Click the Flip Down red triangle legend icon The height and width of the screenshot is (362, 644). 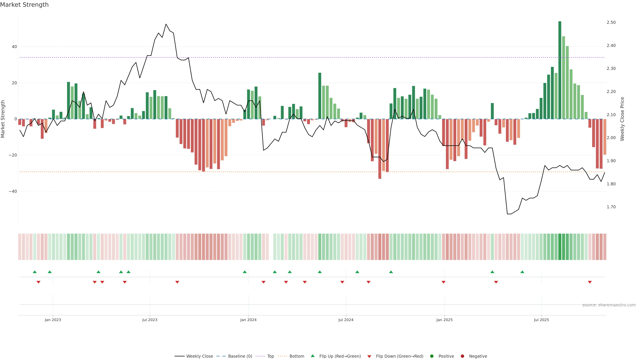pyautogui.click(x=369, y=356)
